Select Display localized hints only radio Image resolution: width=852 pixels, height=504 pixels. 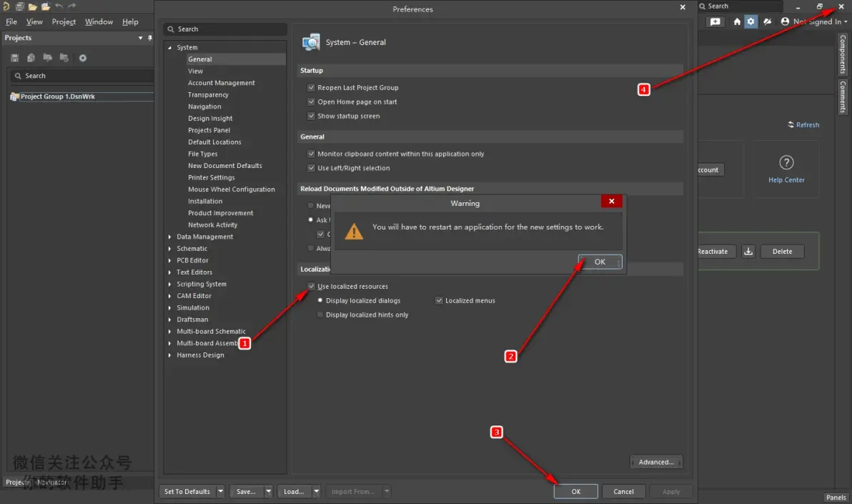coord(320,315)
